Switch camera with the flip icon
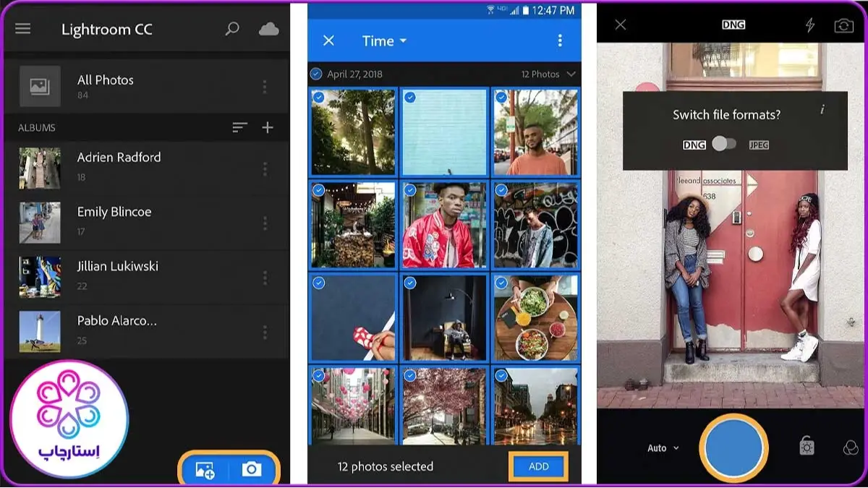 point(843,25)
